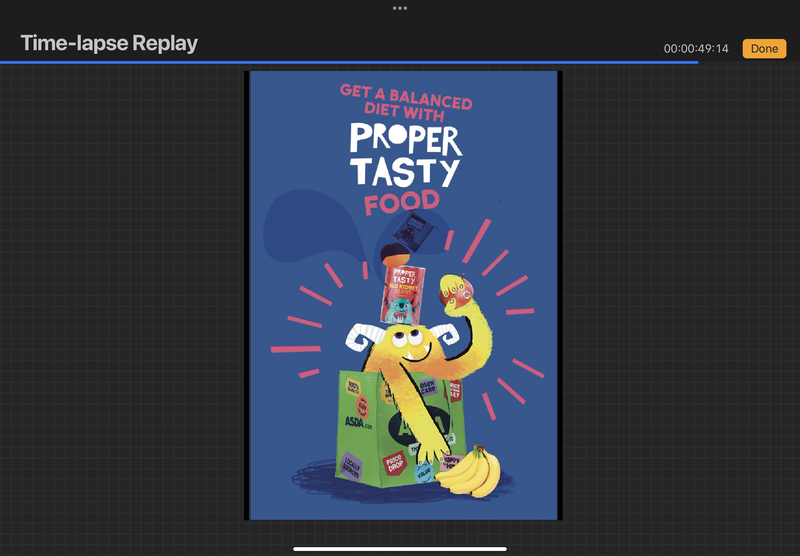800x556 pixels.
Task: Tap the Done button
Action: coord(764,48)
